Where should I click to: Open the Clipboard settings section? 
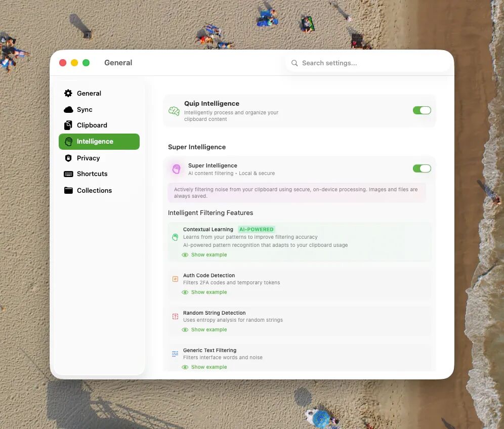click(99, 125)
